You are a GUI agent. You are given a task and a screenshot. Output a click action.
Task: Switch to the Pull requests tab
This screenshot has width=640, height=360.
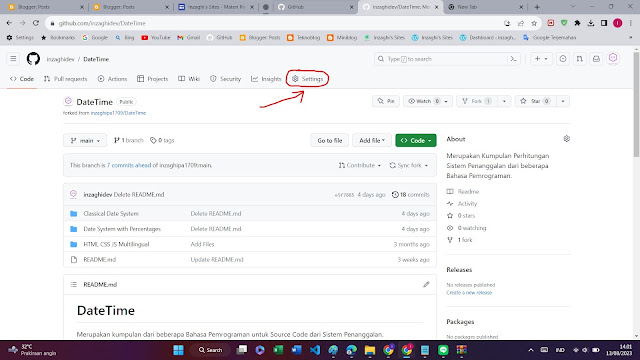65,79
